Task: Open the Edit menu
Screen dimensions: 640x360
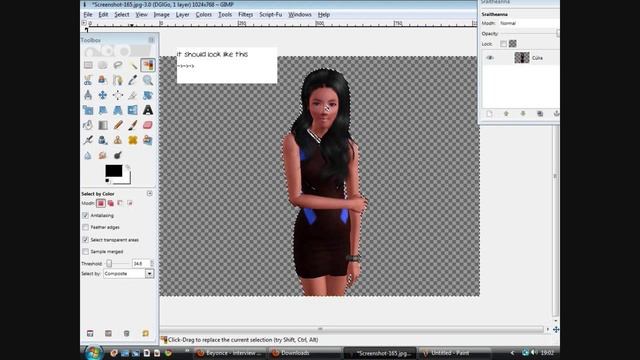Action: pyautogui.click(x=103, y=15)
